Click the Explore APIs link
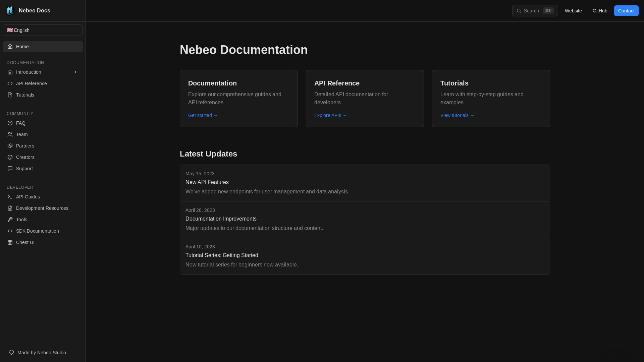Screen dimensions: 644x362 pyautogui.click(x=330, y=115)
